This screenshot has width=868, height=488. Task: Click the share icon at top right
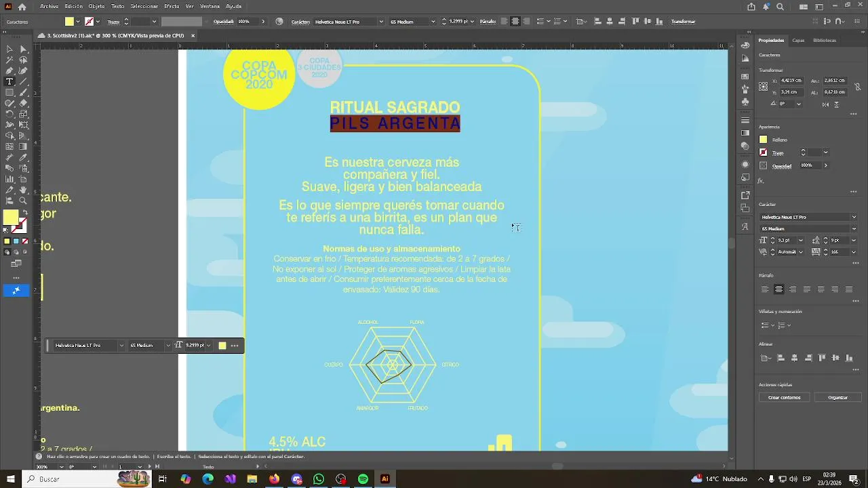[751, 7]
